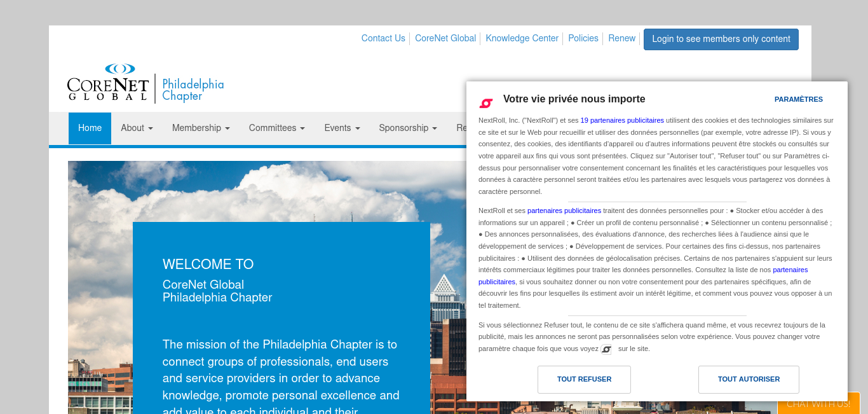
Task: Open the CoreNet Global Philadelphia Chapter logo
Action: (x=146, y=83)
